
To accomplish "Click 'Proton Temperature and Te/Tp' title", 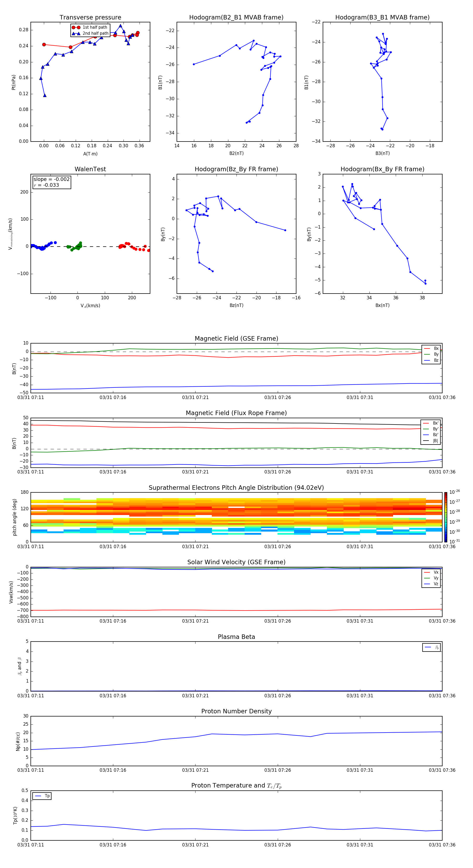I will (236, 786).
